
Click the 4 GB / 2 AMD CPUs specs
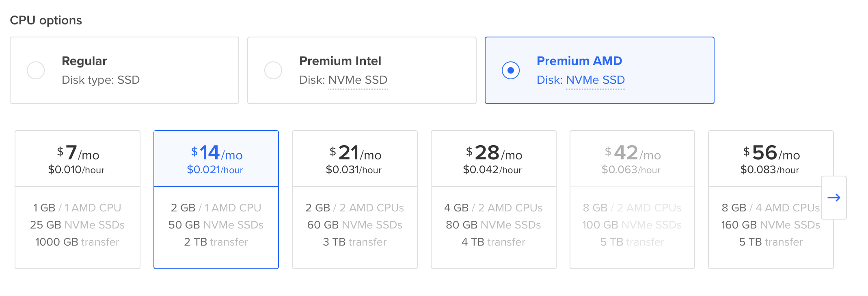(493, 208)
